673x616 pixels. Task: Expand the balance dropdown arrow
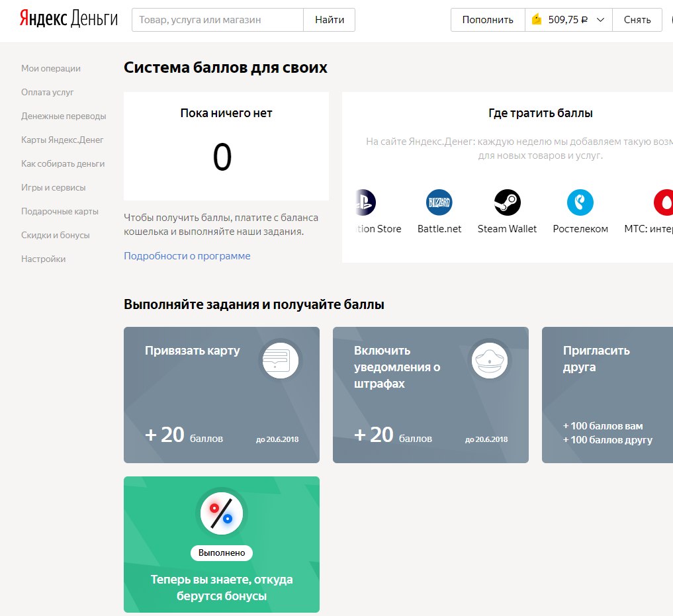point(600,20)
